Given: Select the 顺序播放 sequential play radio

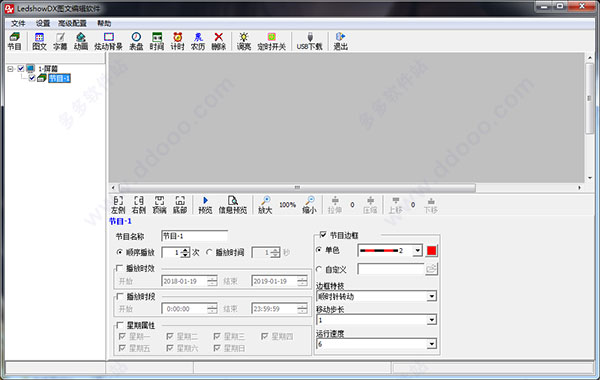Looking at the screenshot, I should click(119, 253).
